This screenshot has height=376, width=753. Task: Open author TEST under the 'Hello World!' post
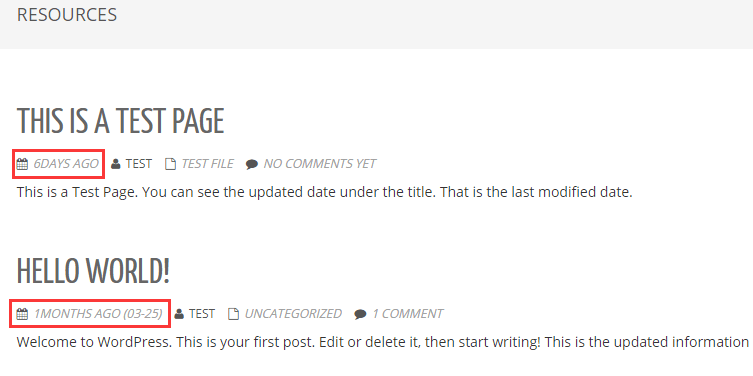[202, 314]
